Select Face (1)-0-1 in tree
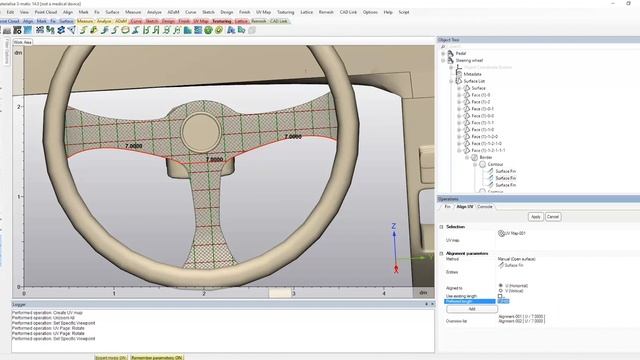The width and height of the screenshot is (640, 360). tap(482, 109)
